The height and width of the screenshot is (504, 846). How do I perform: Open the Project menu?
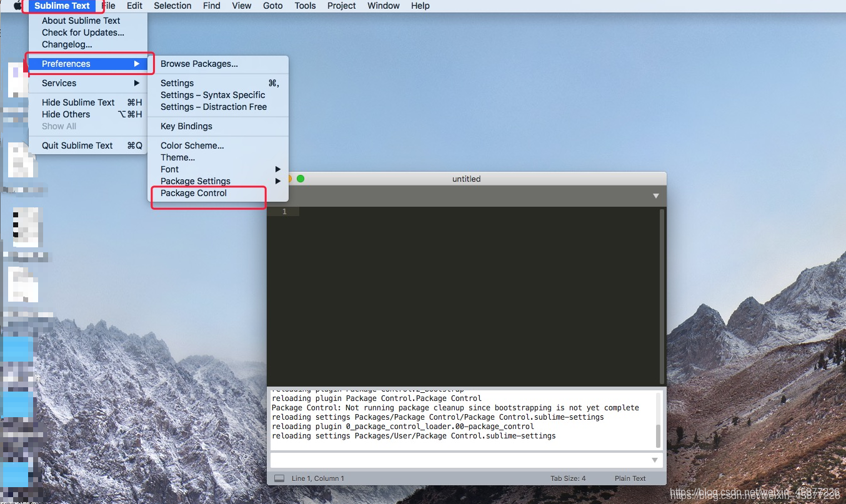(341, 6)
